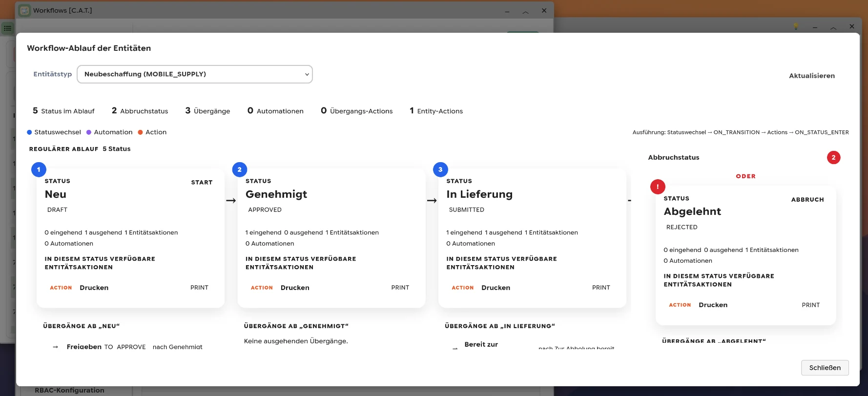Click the Aktualisieren button
Viewport: 868px width, 396px height.
click(x=812, y=76)
